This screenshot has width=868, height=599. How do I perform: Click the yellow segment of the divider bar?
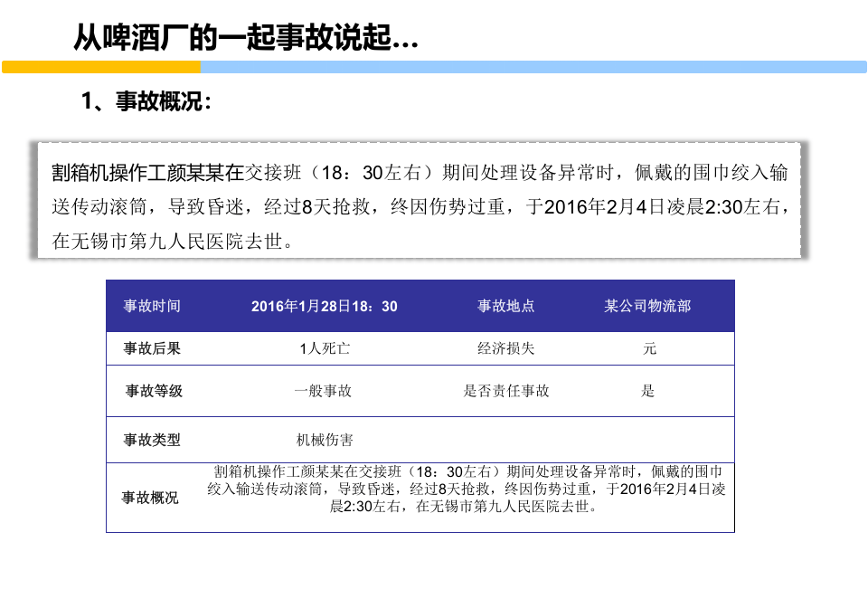point(99,66)
